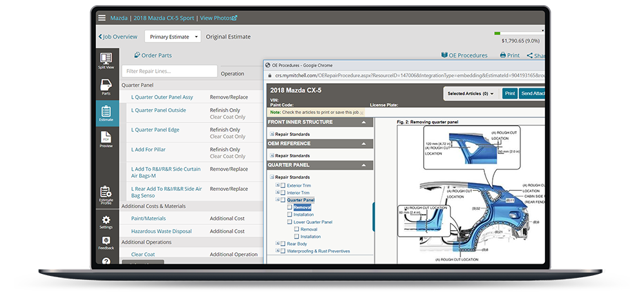Collapse the OEM REFERENCE section arrow
The height and width of the screenshot is (301, 644).
(363, 144)
